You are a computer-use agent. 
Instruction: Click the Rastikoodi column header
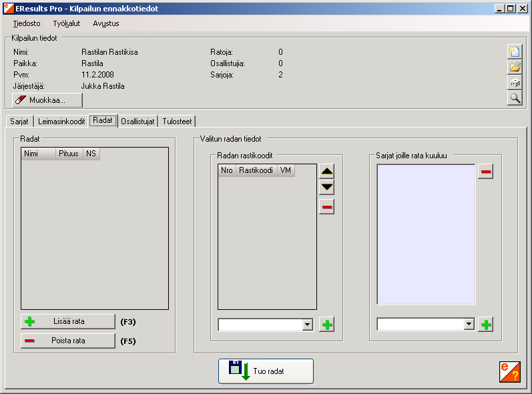pyautogui.click(x=256, y=170)
